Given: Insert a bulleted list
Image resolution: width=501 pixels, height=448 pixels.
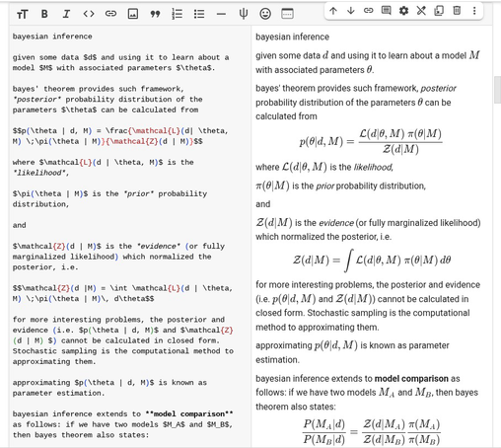Looking at the screenshot, I should (199, 14).
